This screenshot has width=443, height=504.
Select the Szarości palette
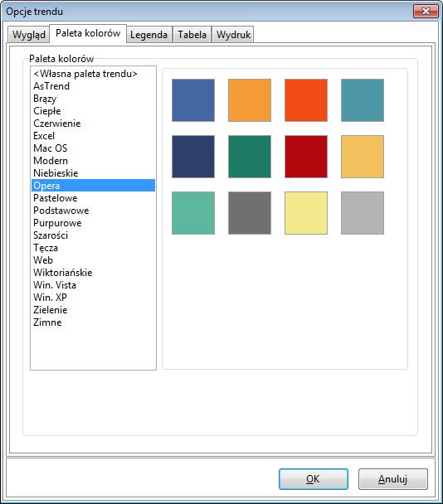click(x=93, y=235)
